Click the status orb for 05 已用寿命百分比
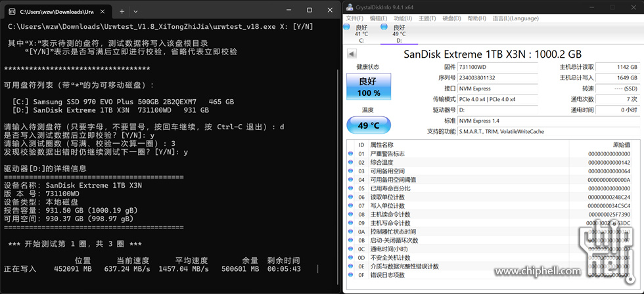Image resolution: width=644 pixels, height=294 pixels. coord(350,188)
